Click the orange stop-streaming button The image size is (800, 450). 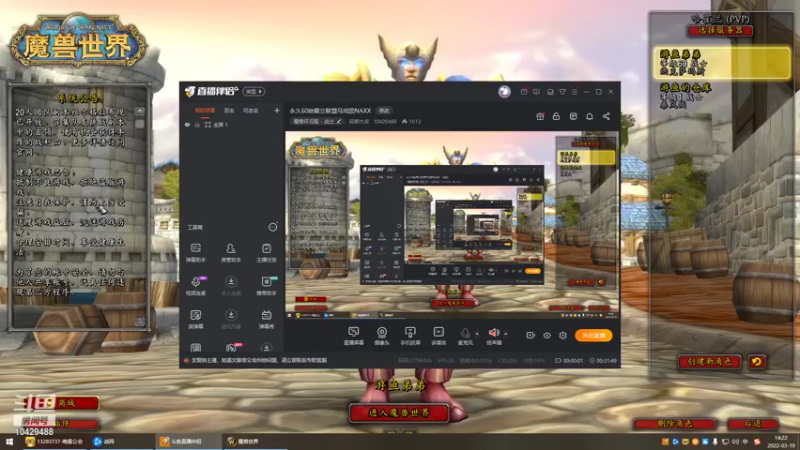(593, 335)
